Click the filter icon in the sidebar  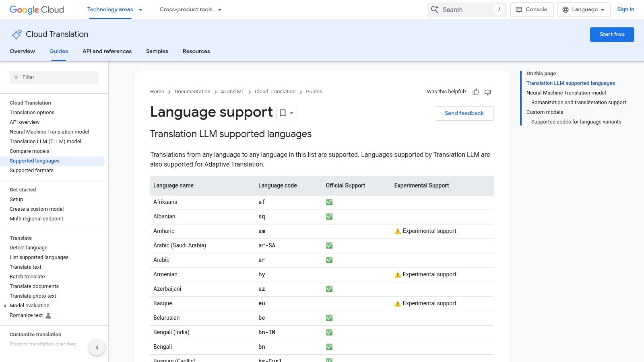(16, 77)
